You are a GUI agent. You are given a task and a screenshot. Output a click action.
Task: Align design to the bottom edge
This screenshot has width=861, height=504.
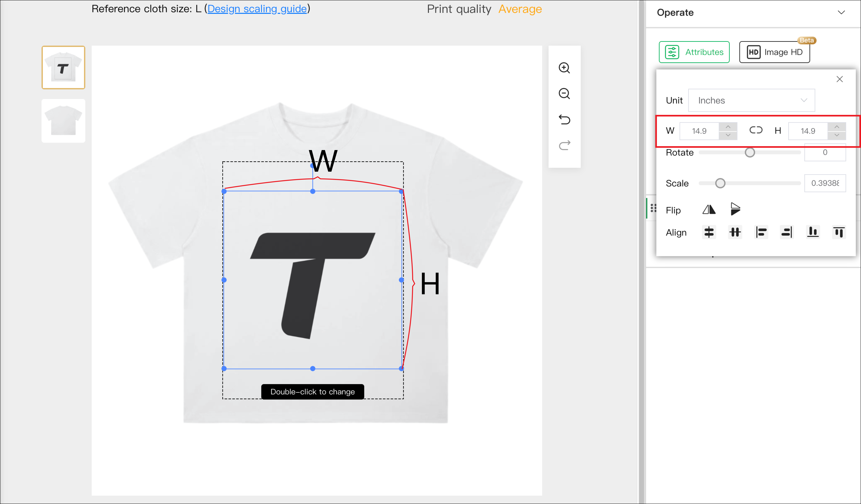[813, 232]
